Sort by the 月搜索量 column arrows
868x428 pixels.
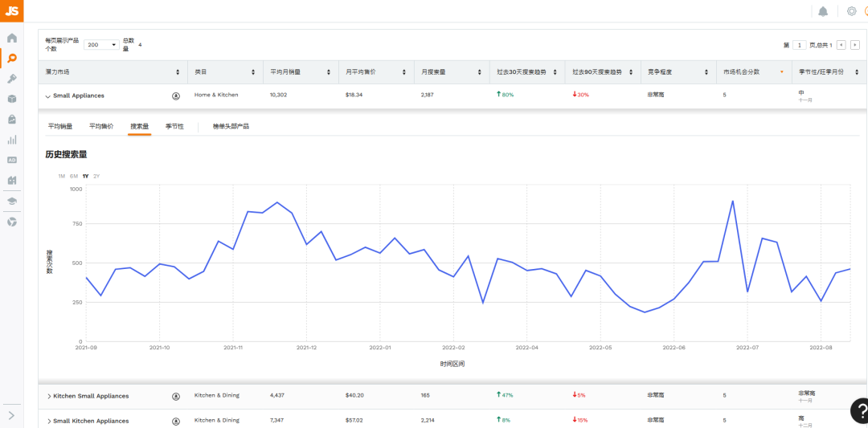[x=479, y=72]
